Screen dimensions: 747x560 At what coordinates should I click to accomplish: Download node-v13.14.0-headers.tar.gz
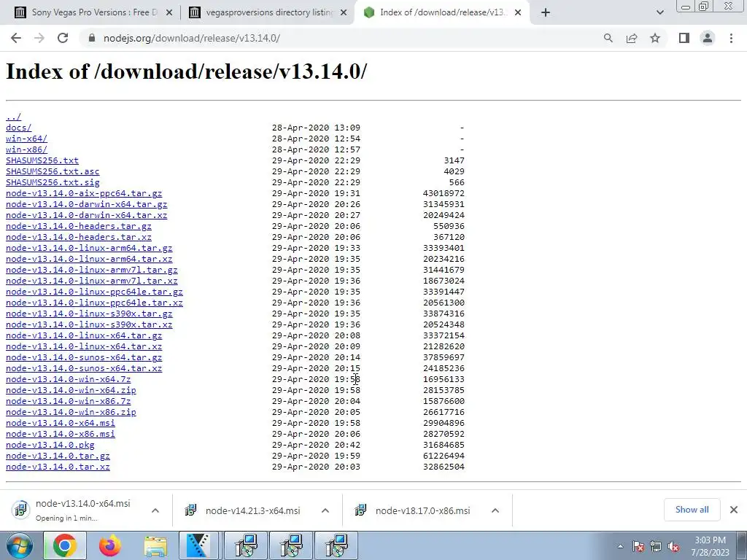(79, 226)
